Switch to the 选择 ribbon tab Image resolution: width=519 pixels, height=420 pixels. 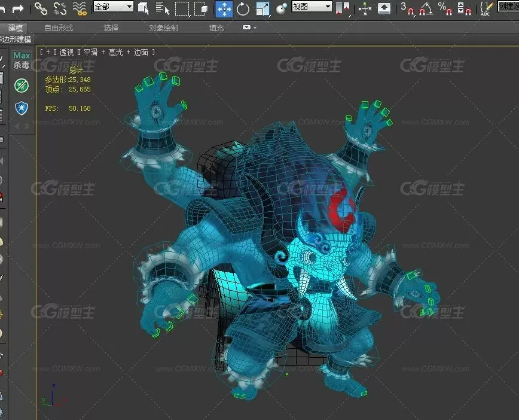[x=111, y=28]
